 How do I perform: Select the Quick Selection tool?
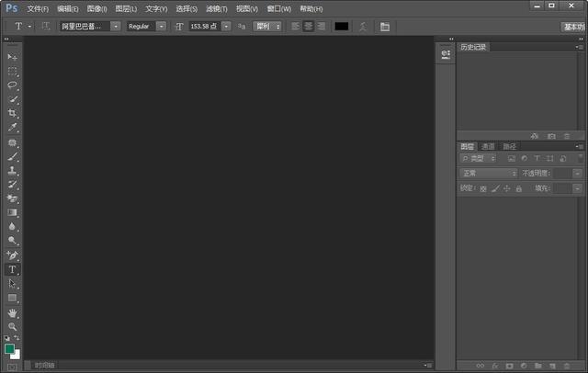coord(12,99)
